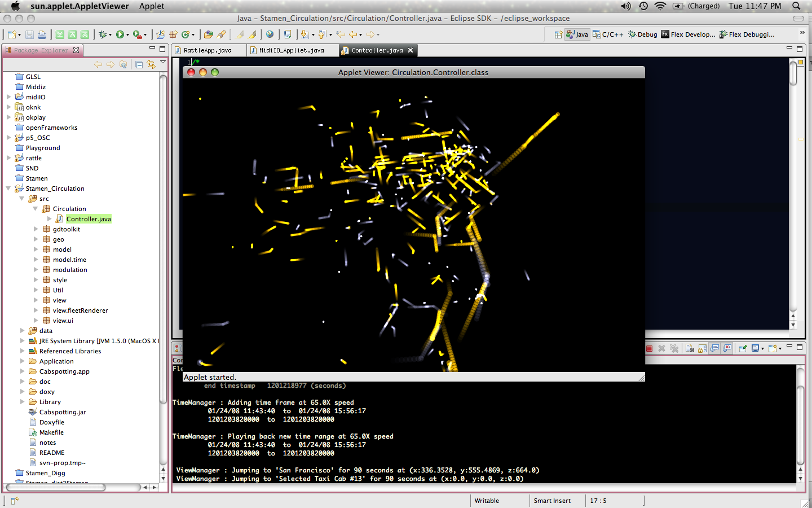Switch to the RattleApp.java editor tab
812x508 pixels.
coord(208,50)
